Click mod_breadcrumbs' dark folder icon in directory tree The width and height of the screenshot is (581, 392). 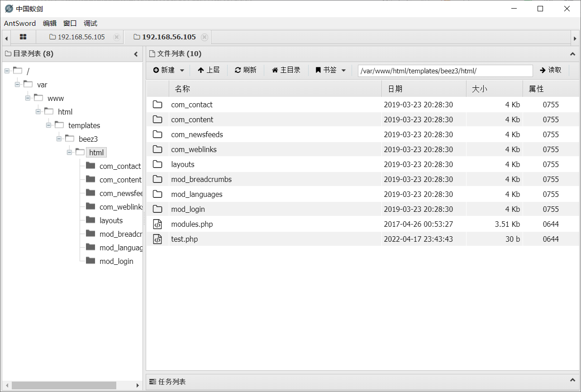(90, 234)
